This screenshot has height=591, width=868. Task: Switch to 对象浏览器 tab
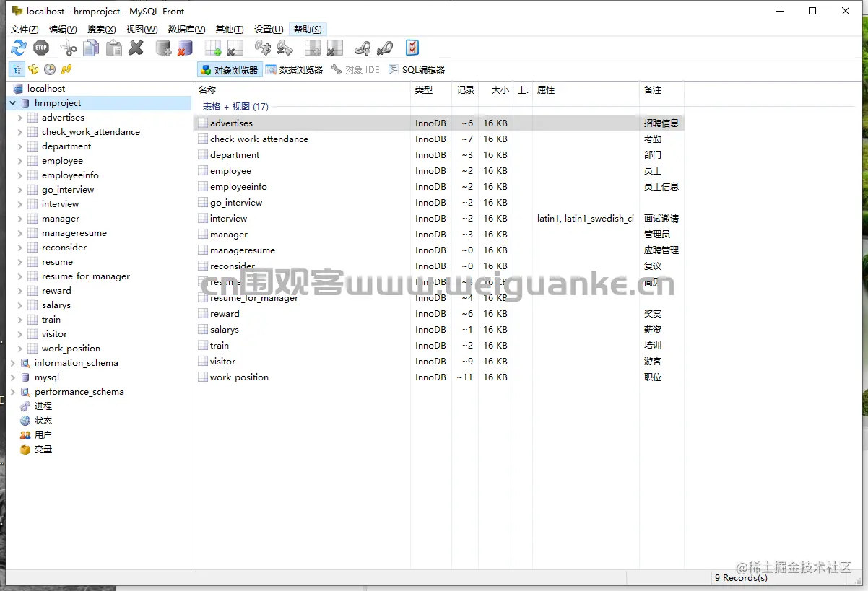(x=229, y=70)
